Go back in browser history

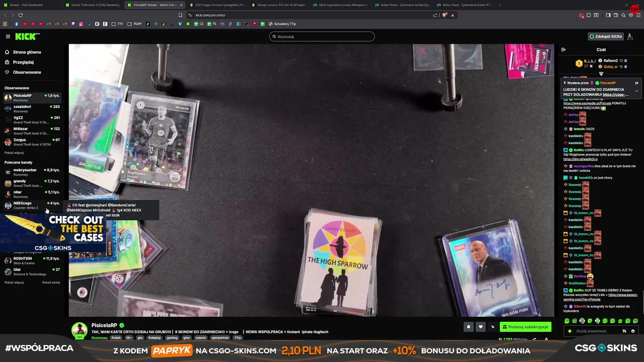coord(5,15)
